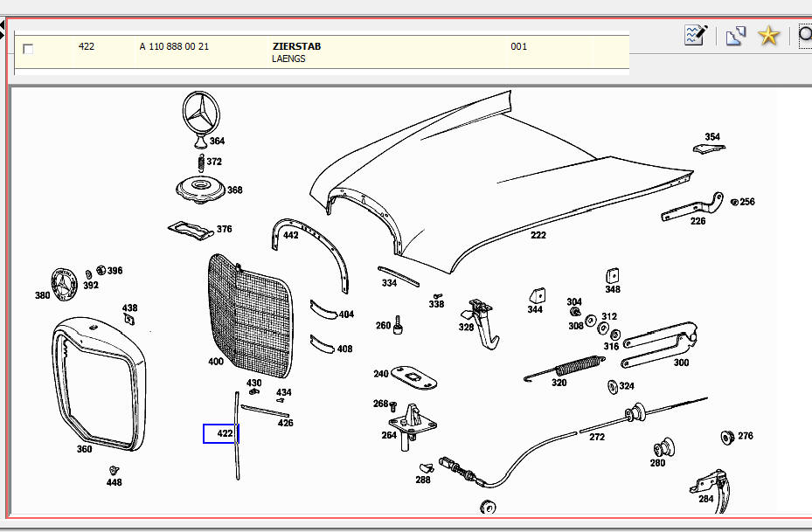Click the resize picture icon in toolbar
The image size is (812, 532).
point(735,36)
